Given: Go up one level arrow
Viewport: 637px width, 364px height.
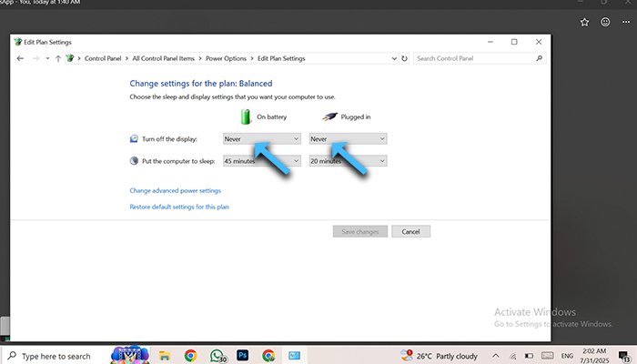Looking at the screenshot, I should (58, 58).
